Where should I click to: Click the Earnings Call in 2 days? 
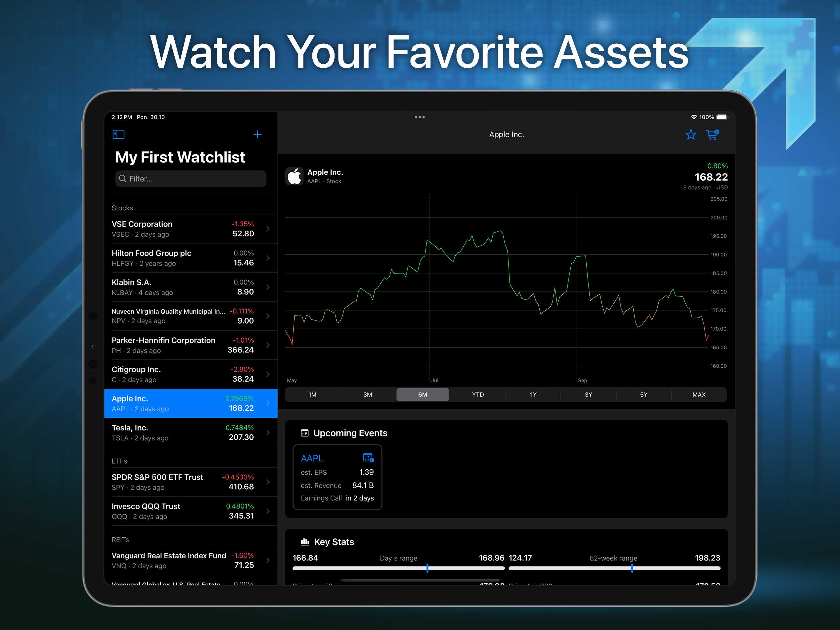click(337, 498)
